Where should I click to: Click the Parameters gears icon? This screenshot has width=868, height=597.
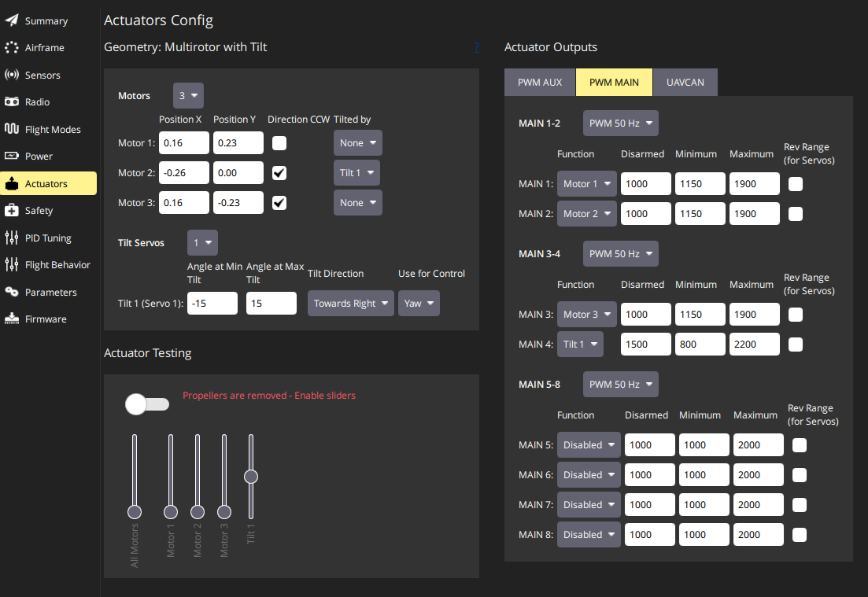(x=12, y=292)
